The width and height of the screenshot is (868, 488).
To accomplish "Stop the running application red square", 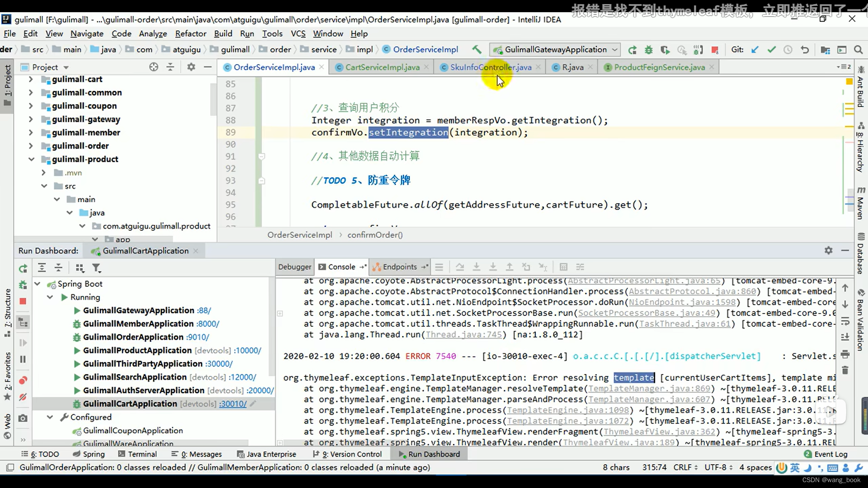I will 715,50.
